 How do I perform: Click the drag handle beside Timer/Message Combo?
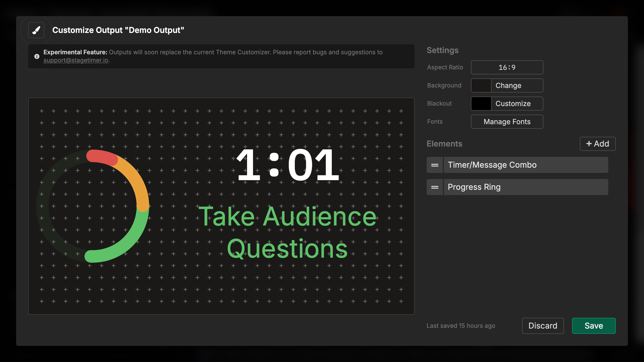(434, 165)
